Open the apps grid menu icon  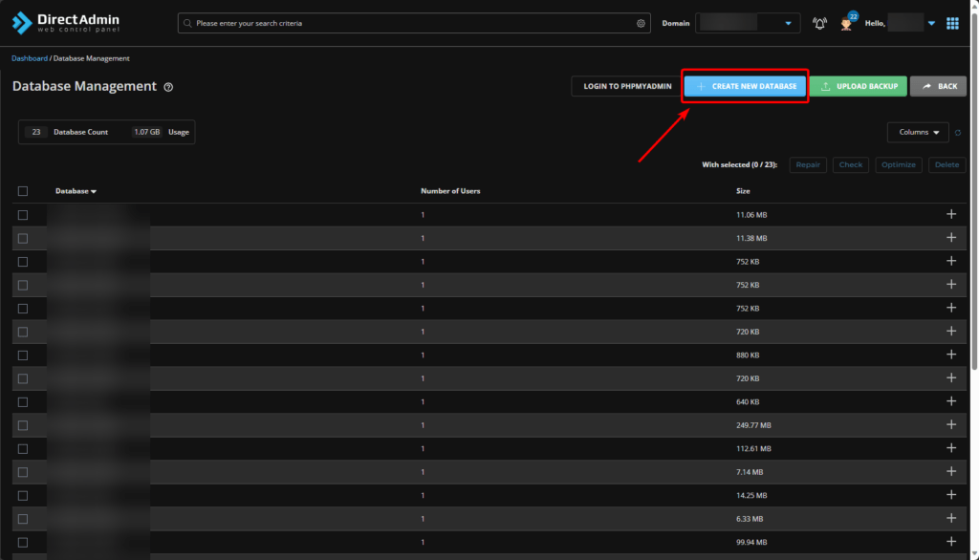point(952,23)
